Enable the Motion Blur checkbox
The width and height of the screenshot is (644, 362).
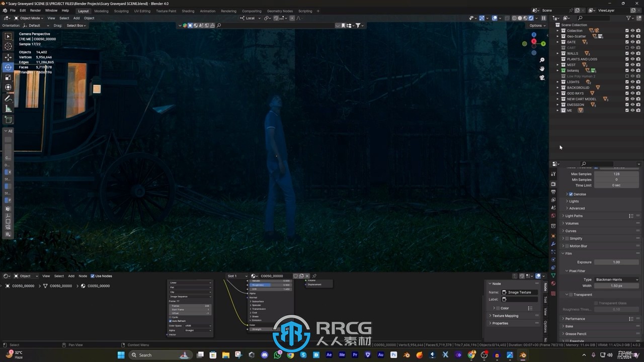[567, 246]
